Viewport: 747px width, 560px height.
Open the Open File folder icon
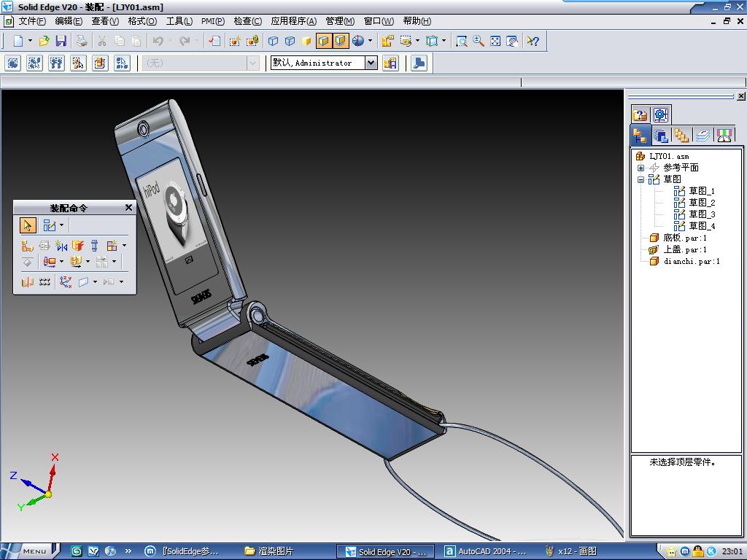(x=44, y=42)
